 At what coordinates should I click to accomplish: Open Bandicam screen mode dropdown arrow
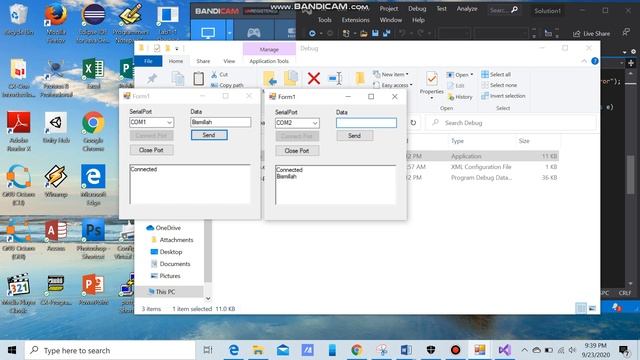(x=229, y=33)
